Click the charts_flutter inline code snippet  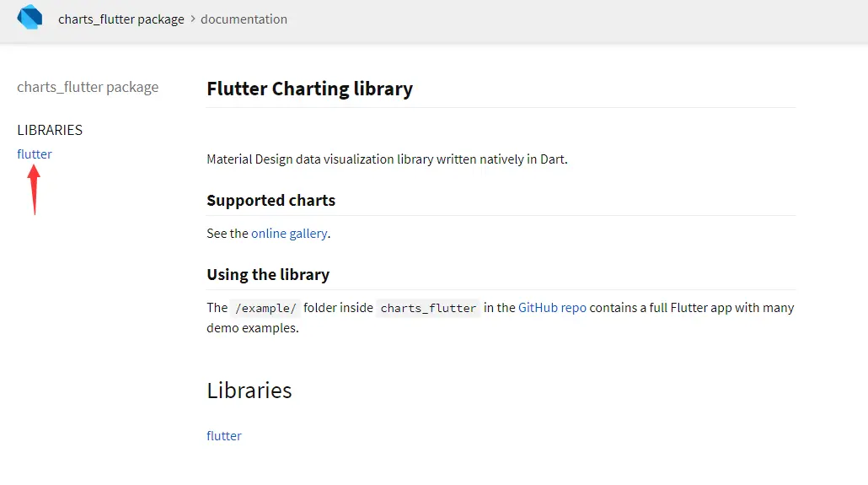point(428,308)
